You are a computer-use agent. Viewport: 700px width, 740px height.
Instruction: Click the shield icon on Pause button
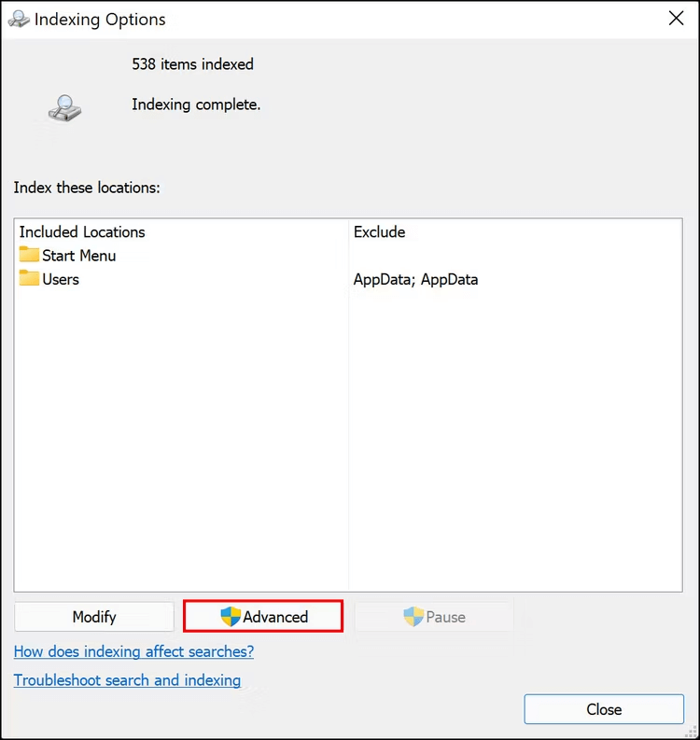[x=413, y=616]
